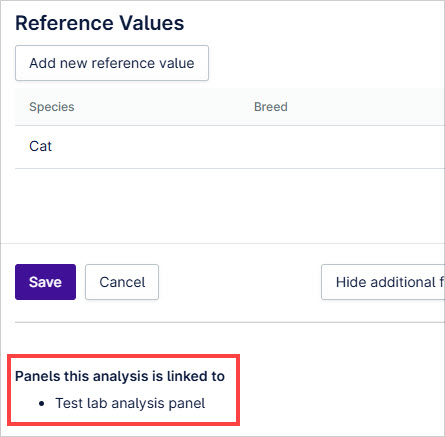This screenshot has width=445, height=437.
Task: Click the word Values in the section heading
Action: click(152, 23)
